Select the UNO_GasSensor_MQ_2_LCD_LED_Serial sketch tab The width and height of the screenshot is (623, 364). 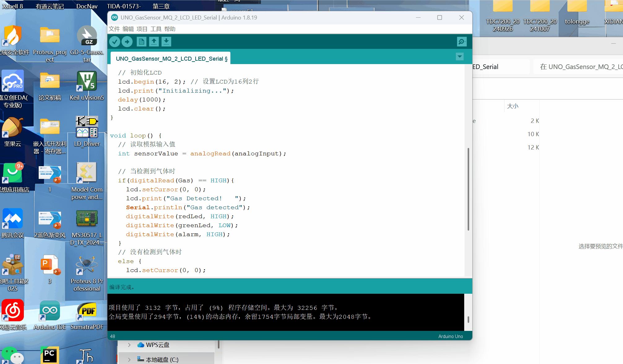pos(171,58)
